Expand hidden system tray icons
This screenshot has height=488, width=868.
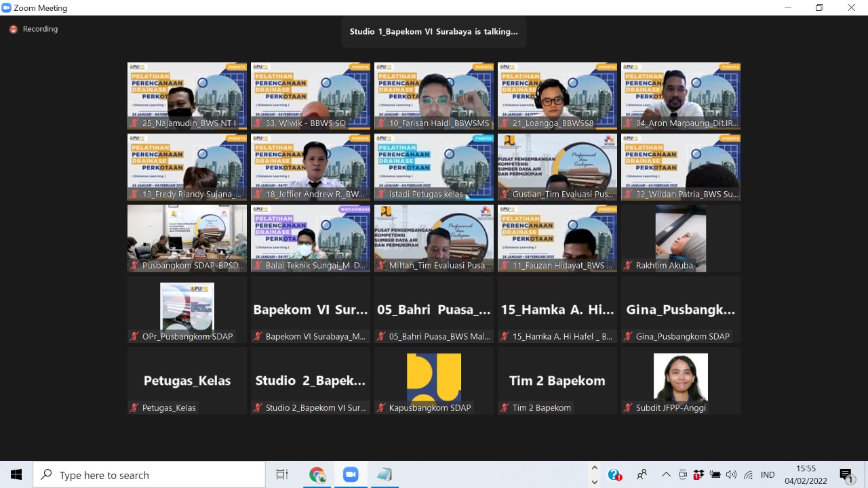tap(666, 475)
